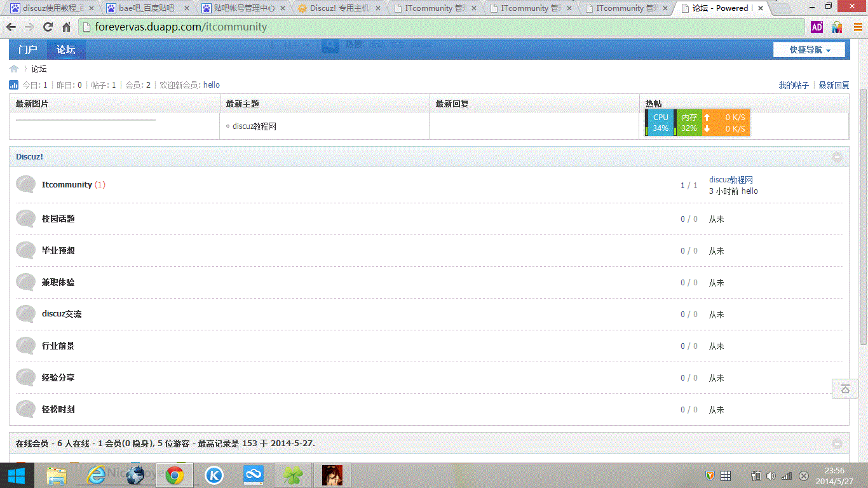
Task: Collapse the 在线会员 online members section
Action: pyautogui.click(x=837, y=444)
